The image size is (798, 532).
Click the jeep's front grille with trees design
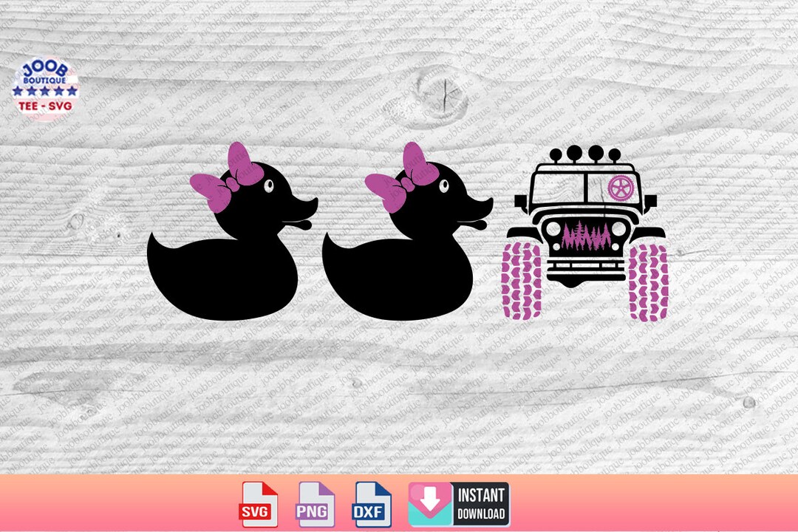[586, 236]
